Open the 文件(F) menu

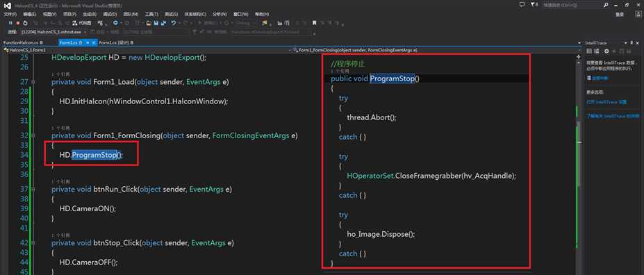pyautogui.click(x=10, y=14)
